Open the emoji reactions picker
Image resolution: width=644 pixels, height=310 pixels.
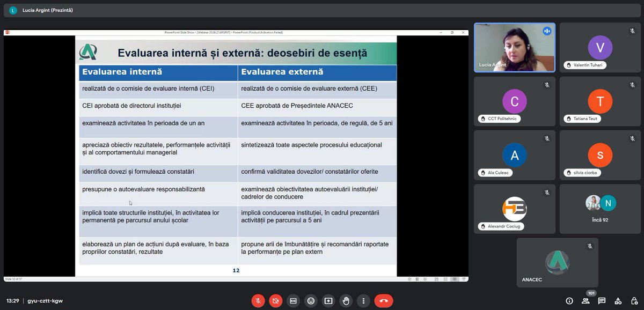[x=310, y=301]
